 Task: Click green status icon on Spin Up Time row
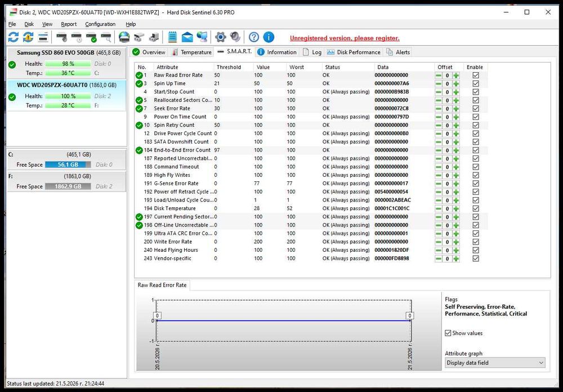(139, 84)
